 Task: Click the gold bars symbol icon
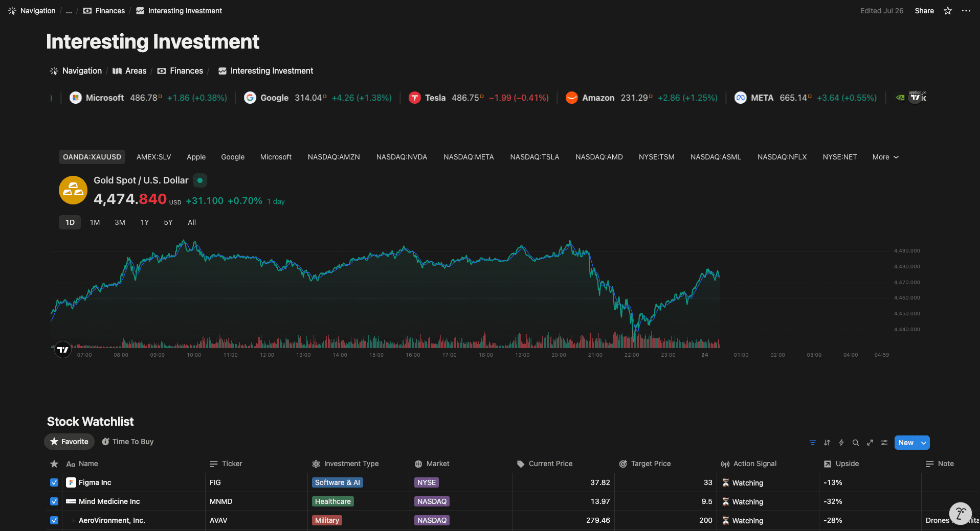[73, 190]
